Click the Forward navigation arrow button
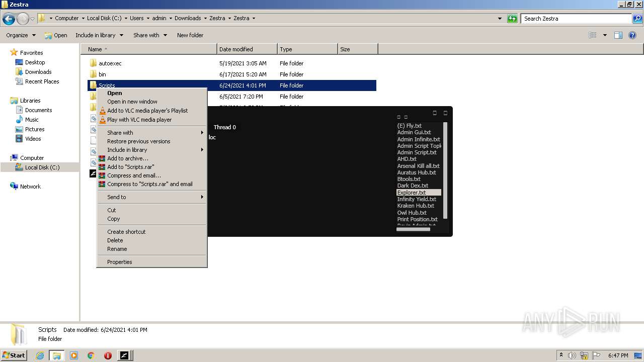644x362 pixels. (23, 19)
